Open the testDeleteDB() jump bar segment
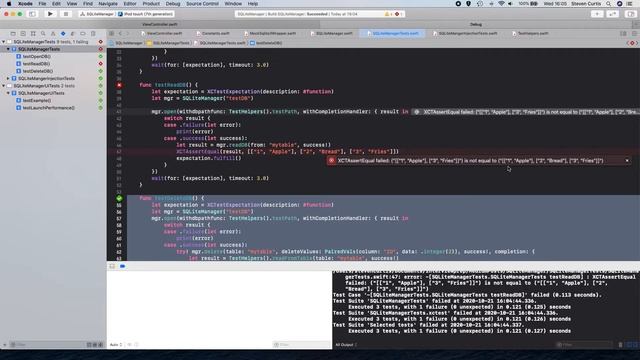The height and width of the screenshot is (360, 640). (x=266, y=43)
